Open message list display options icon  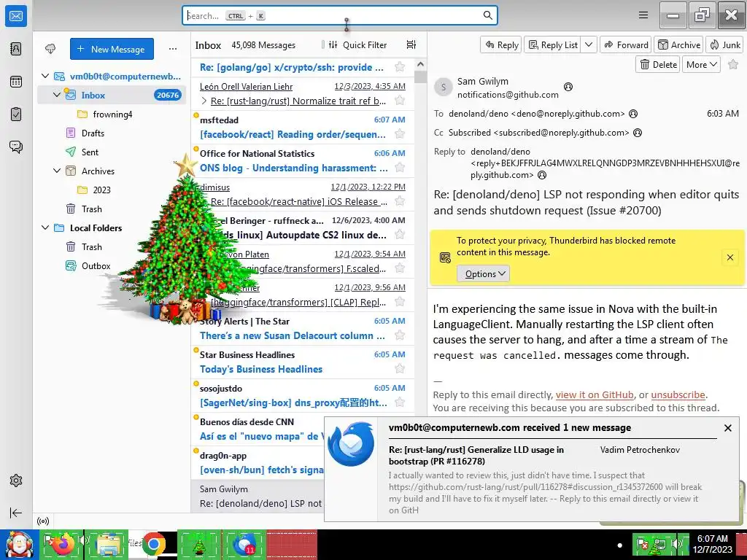pyautogui.click(x=411, y=44)
